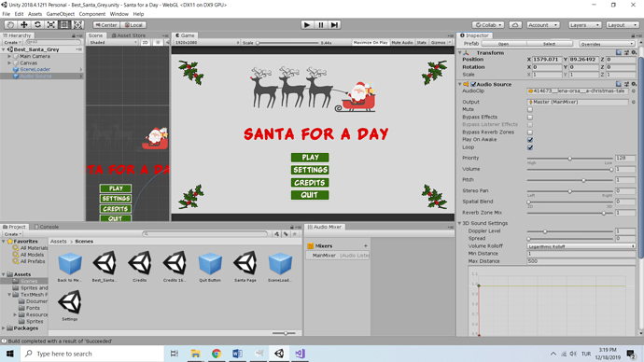The width and height of the screenshot is (644, 362).
Task: Uncheck Play On Awake
Action: 530,140
